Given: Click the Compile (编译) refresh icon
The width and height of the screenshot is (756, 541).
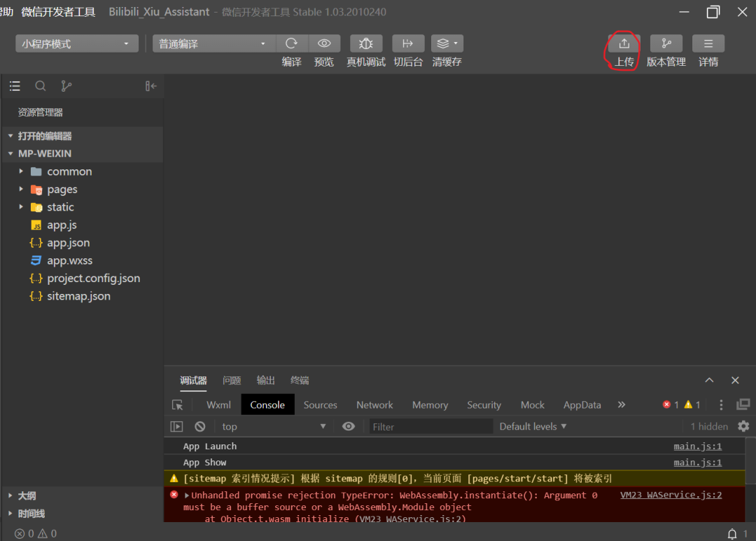Looking at the screenshot, I should (292, 43).
